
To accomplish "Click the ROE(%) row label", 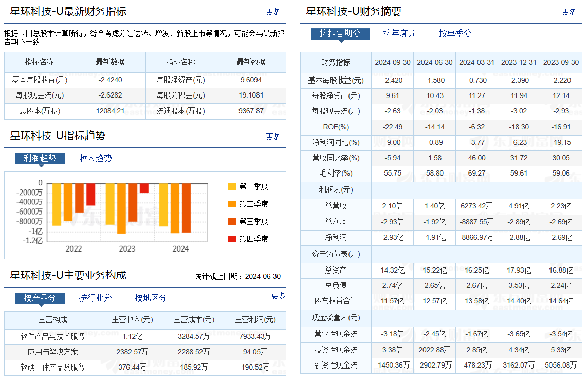I will pos(336,127).
